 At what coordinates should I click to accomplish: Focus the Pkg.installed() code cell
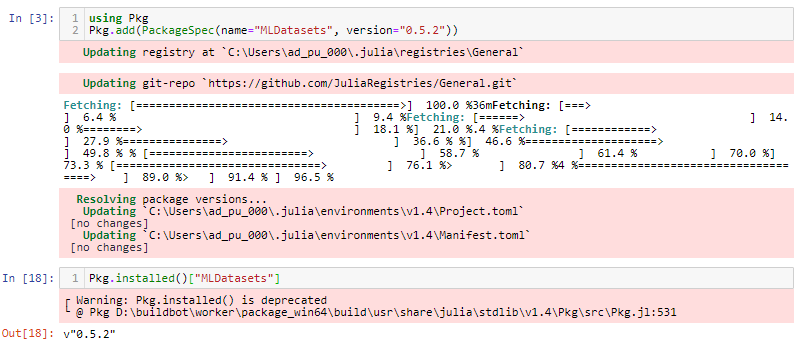tap(426, 278)
